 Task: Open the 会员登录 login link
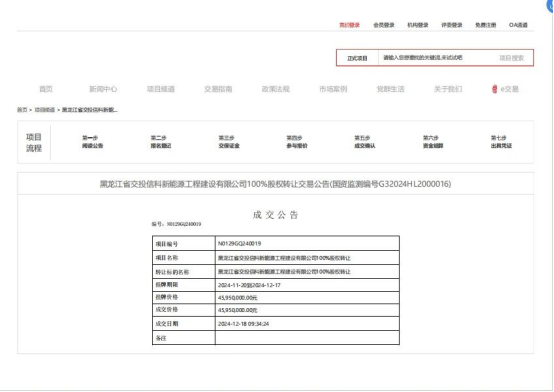click(x=384, y=25)
